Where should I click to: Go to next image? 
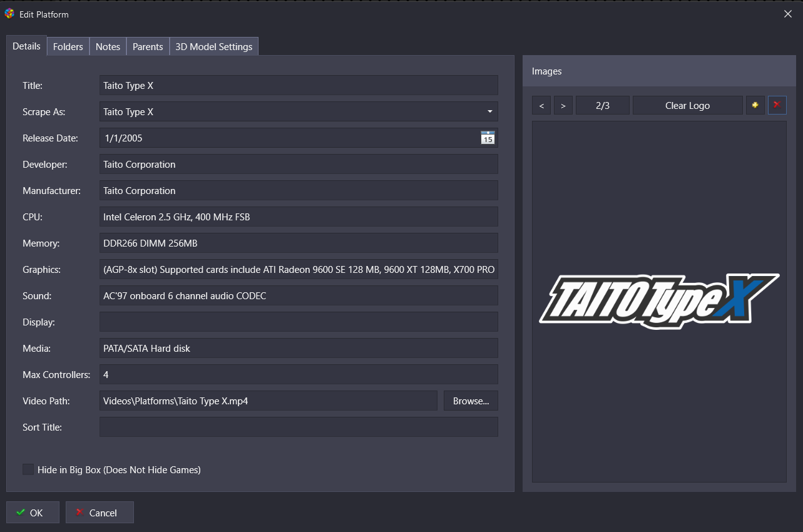coord(563,105)
